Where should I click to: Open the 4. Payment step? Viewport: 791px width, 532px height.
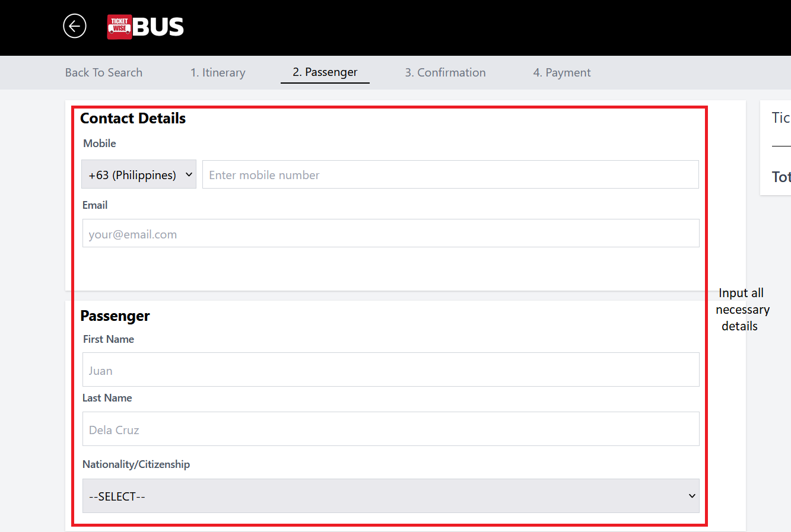point(561,72)
